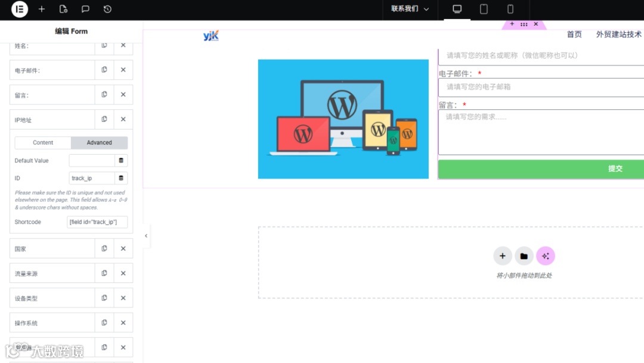Click the 电子邮件 input in the form
The image size is (644, 363).
click(541, 87)
